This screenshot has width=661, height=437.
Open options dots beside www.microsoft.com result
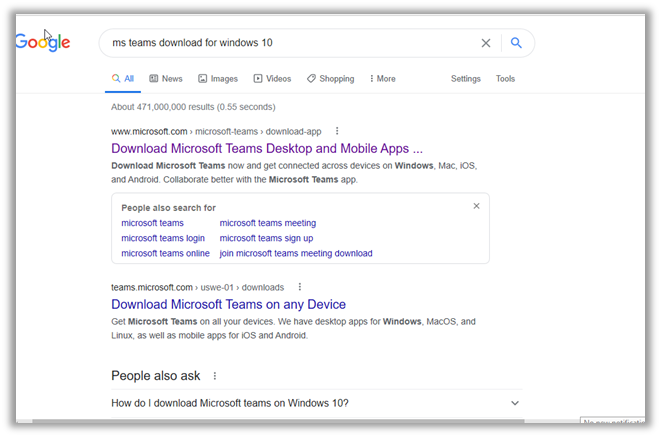[337, 131]
